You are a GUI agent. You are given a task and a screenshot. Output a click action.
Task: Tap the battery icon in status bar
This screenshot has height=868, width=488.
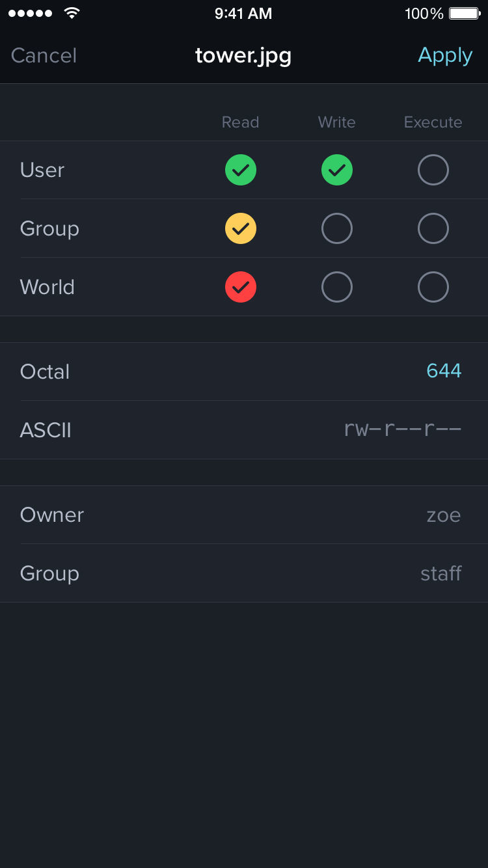(465, 14)
